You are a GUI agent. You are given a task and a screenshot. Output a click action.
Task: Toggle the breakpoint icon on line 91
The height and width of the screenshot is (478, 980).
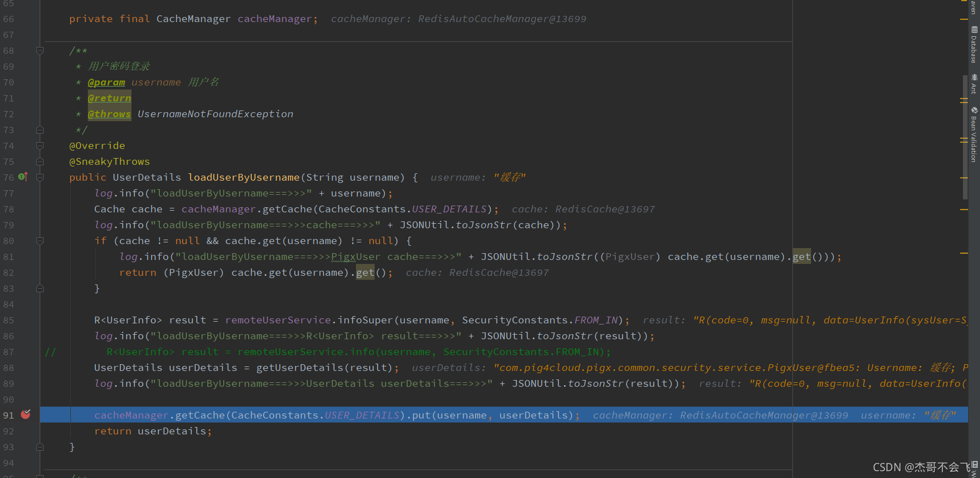(x=26, y=415)
